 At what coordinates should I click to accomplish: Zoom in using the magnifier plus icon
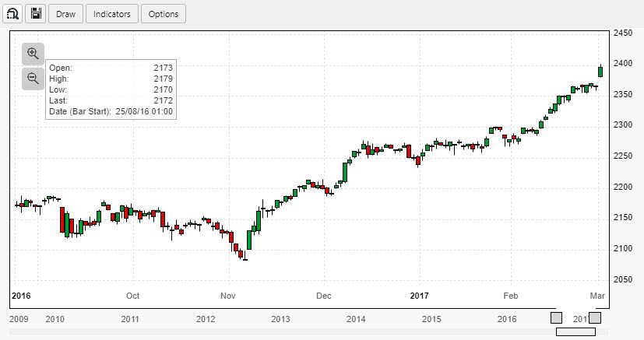33,54
